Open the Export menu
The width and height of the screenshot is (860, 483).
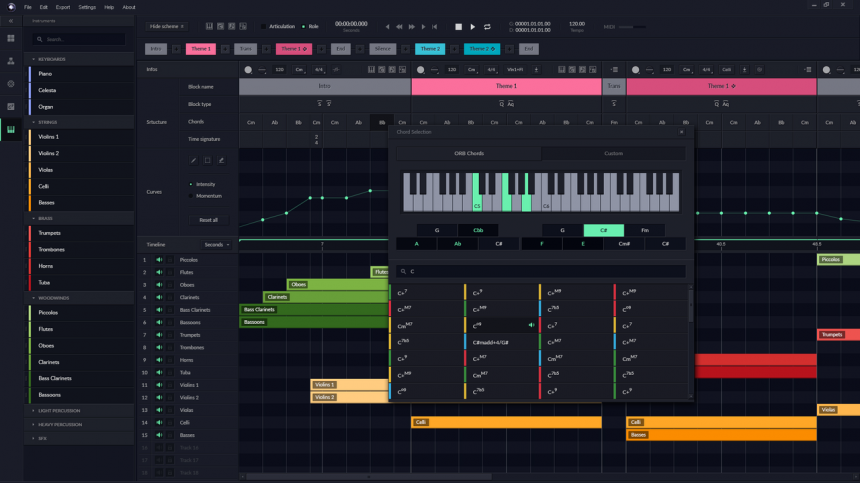63,7
